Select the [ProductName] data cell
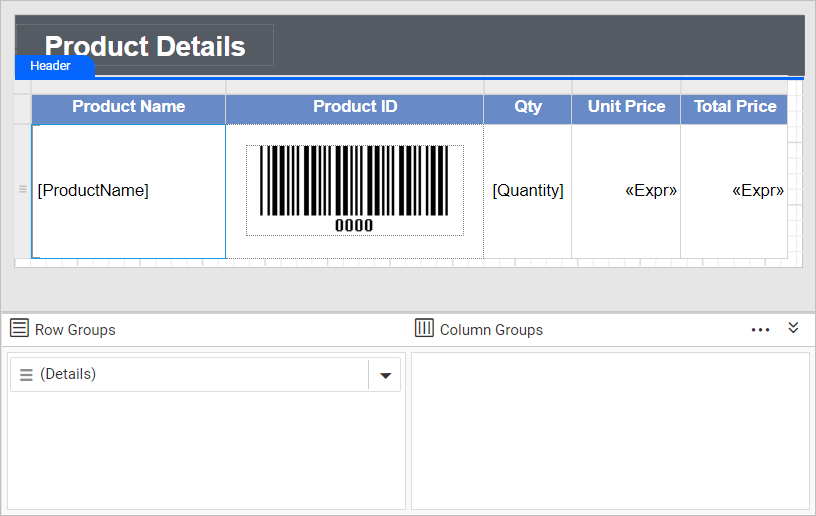 click(x=129, y=191)
